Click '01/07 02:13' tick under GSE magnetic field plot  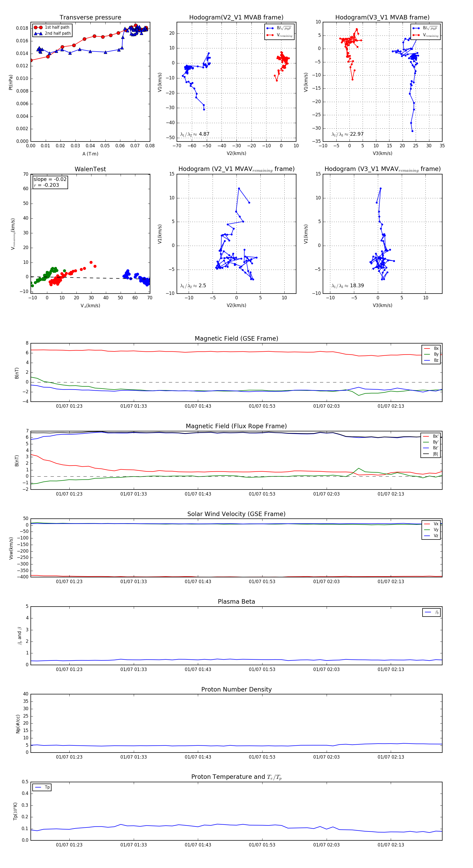click(390, 406)
